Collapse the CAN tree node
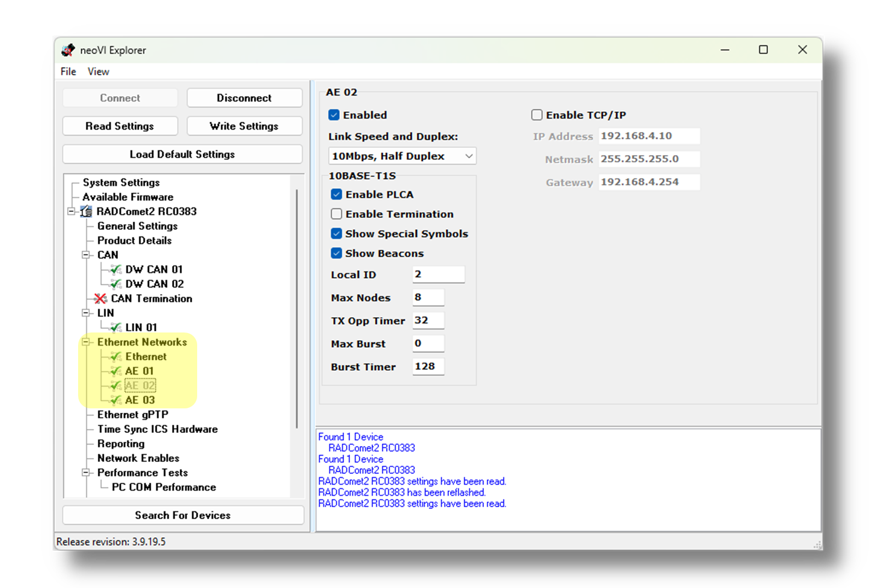 pos(86,255)
